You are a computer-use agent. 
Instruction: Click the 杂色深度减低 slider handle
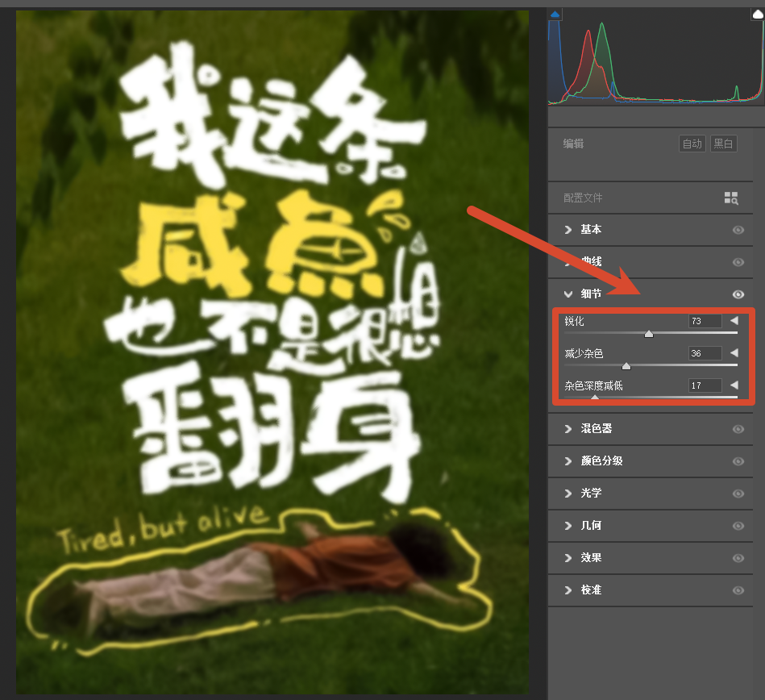pyautogui.click(x=595, y=398)
